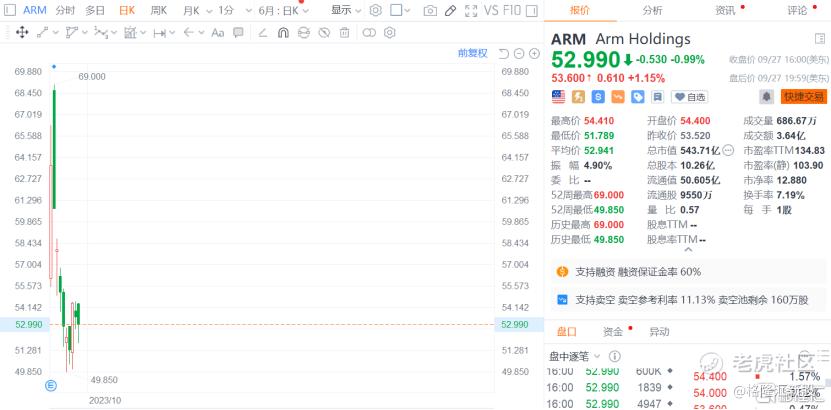The width and height of the screenshot is (831, 410).
Task: Select the Aa text annotation tool
Action: tap(217, 33)
